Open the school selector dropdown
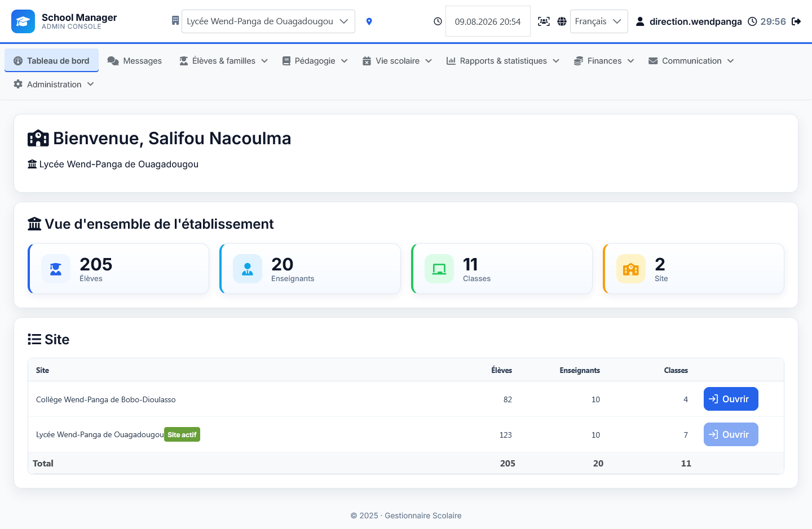Image resolution: width=812 pixels, height=529 pixels. [268, 21]
